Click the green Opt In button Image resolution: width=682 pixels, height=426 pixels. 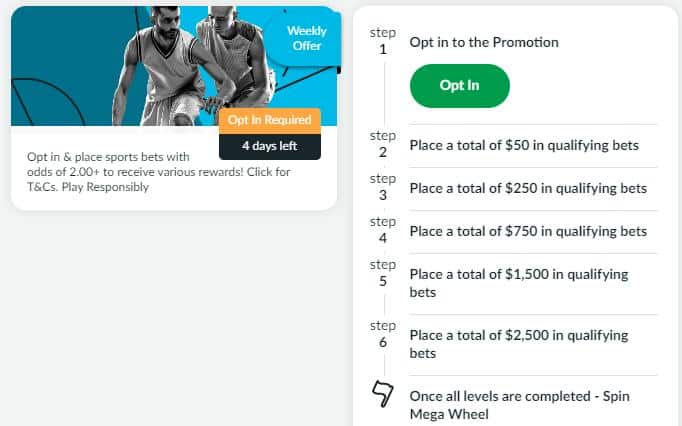[459, 85]
